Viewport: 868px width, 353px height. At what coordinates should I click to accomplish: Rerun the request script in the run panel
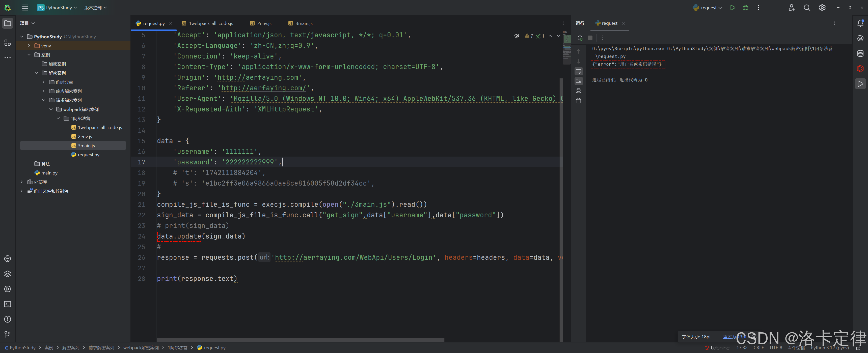tap(580, 38)
